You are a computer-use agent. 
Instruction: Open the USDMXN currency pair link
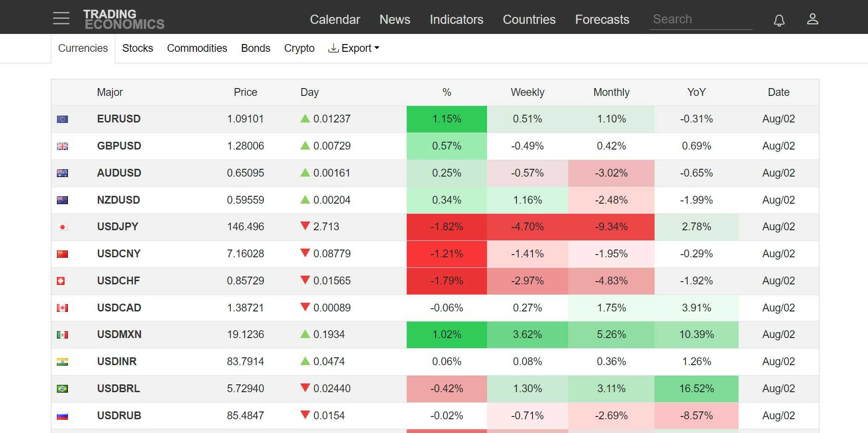pyautogui.click(x=119, y=334)
